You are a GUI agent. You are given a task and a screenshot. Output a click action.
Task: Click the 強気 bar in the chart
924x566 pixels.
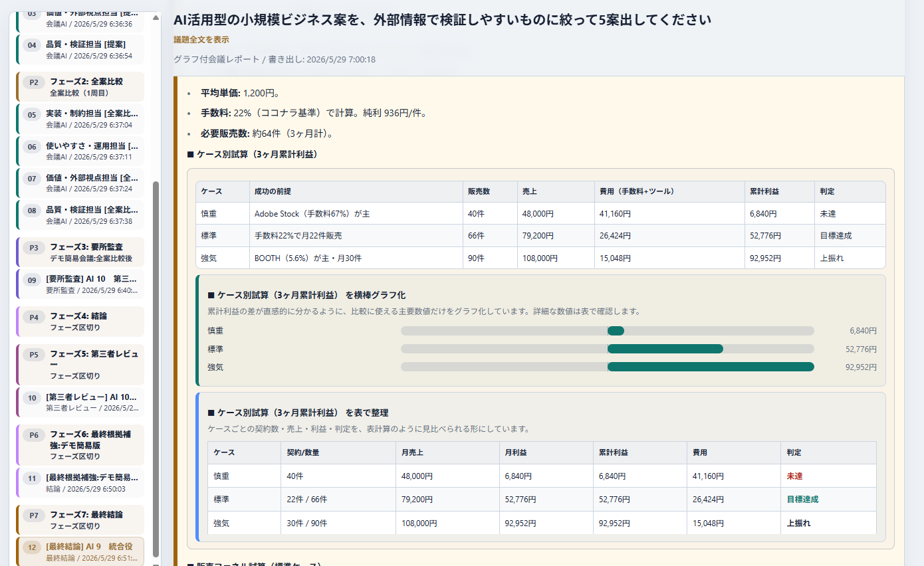point(711,367)
